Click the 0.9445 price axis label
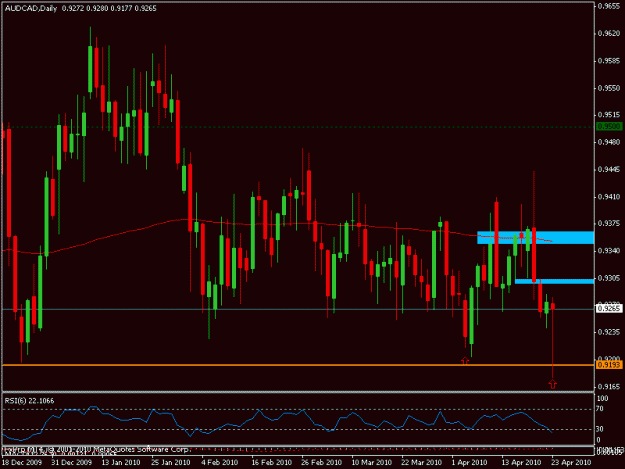This screenshot has height=469, width=625. click(609, 170)
